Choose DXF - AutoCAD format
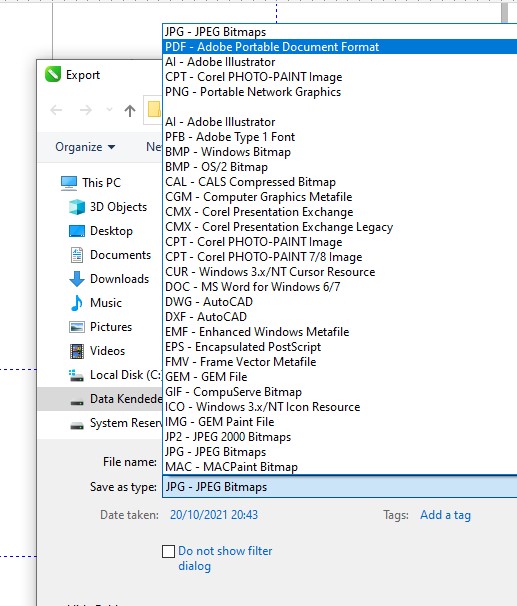Viewport: 517px width, 606px height. click(x=340, y=317)
